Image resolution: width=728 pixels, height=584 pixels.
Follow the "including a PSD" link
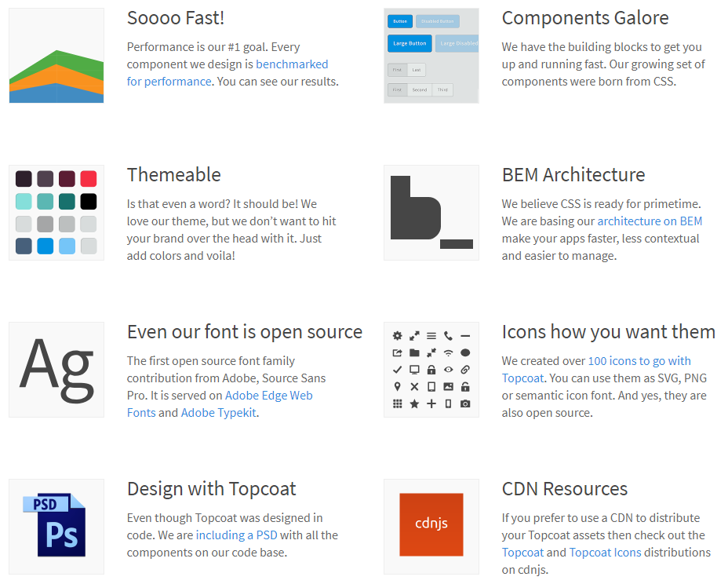236,535
